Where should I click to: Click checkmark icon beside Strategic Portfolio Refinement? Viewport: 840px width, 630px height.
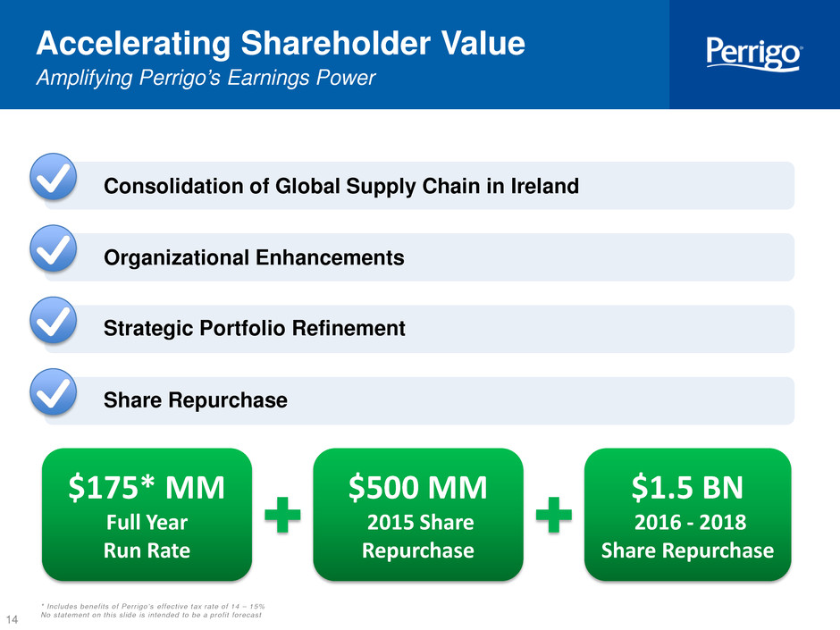pyautogui.click(x=53, y=320)
